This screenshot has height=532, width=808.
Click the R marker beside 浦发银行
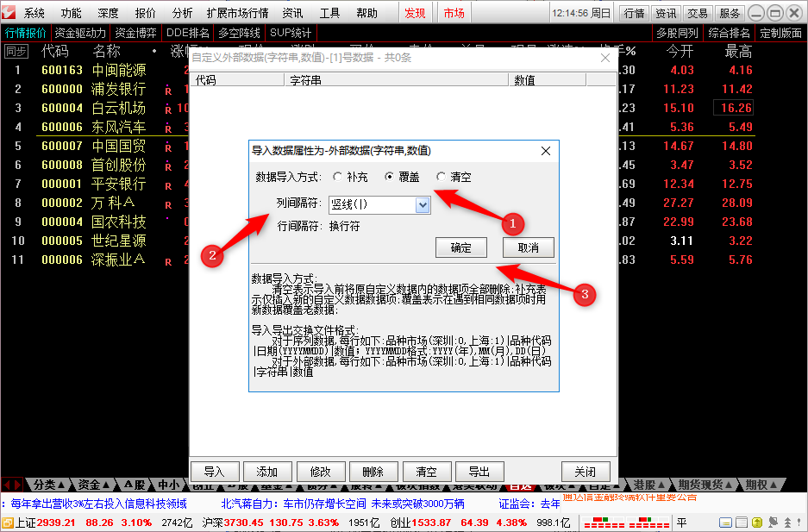[x=168, y=91]
